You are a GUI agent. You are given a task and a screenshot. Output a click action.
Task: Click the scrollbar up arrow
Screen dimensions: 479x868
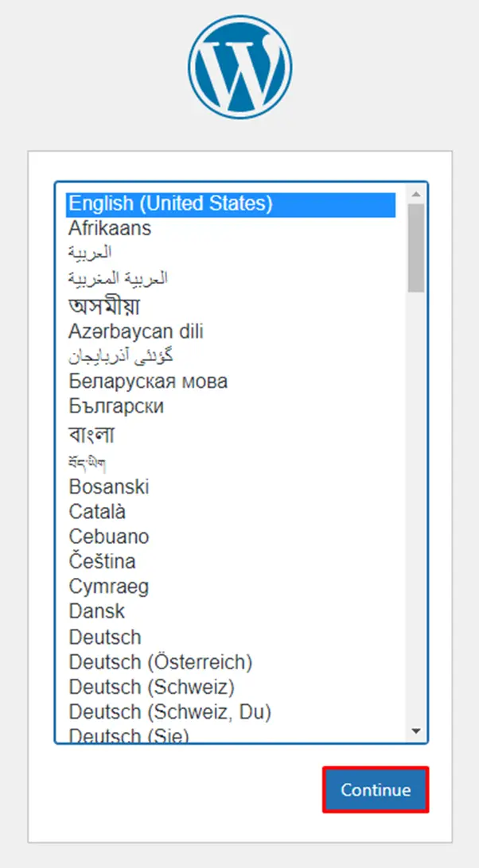click(x=416, y=193)
